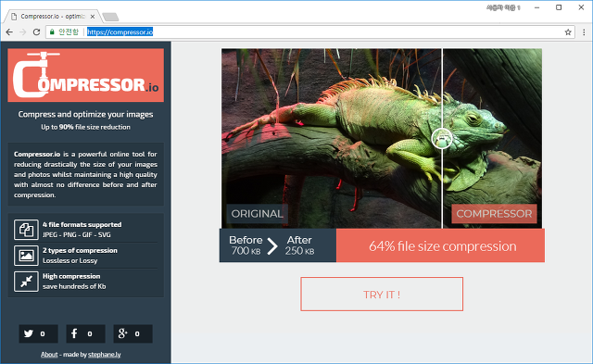The image size is (593, 364).
Task: Click the TRY IT ! button
Action: coord(382,295)
